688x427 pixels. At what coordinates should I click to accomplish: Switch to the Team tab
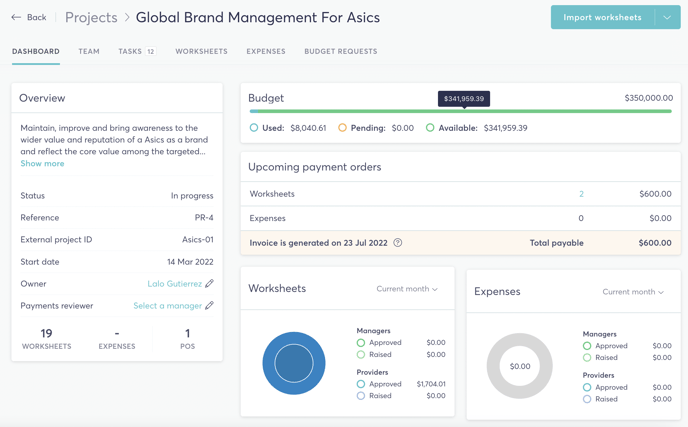89,51
